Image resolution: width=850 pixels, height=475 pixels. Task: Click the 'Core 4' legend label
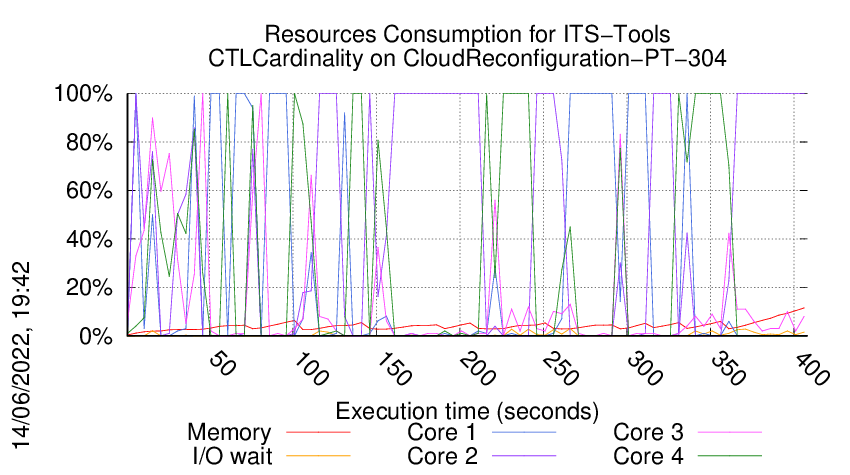648,456
